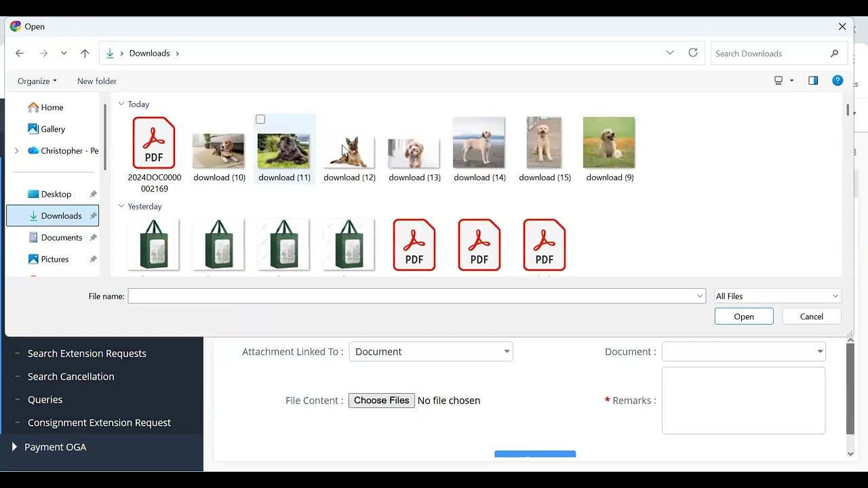Open Search Extension Requests in web sidebar
This screenshot has width=868, height=488.
pyautogui.click(x=87, y=354)
